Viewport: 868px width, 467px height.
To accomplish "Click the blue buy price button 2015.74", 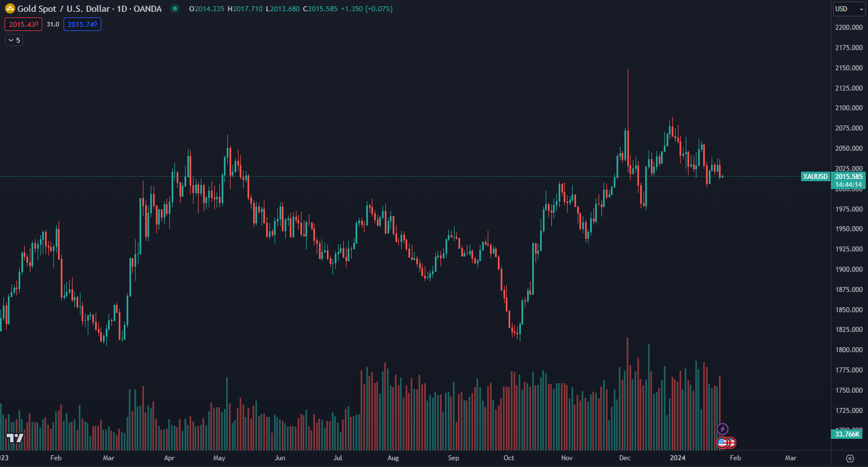I will [x=82, y=24].
